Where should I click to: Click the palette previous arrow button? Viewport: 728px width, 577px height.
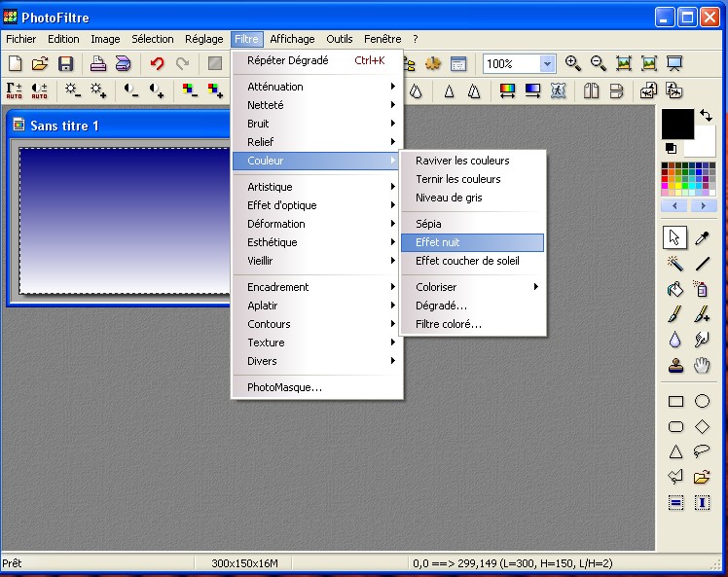pyautogui.click(x=674, y=205)
